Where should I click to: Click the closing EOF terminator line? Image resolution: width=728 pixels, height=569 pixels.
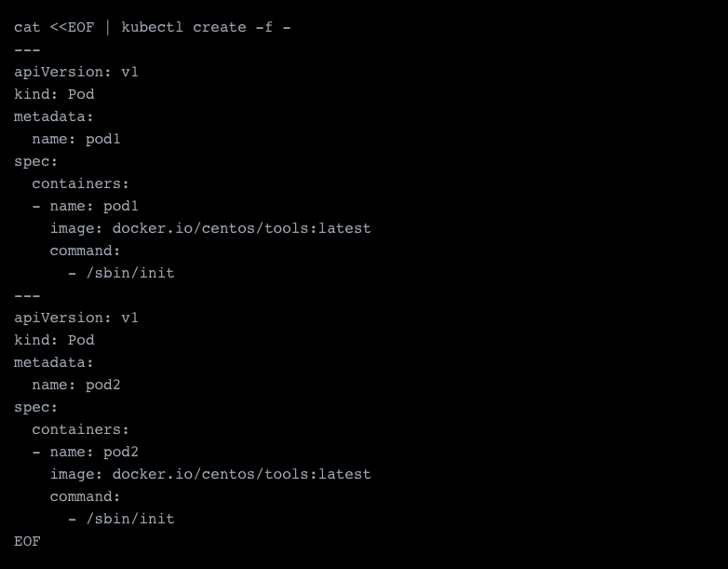pyautogui.click(x=27, y=541)
